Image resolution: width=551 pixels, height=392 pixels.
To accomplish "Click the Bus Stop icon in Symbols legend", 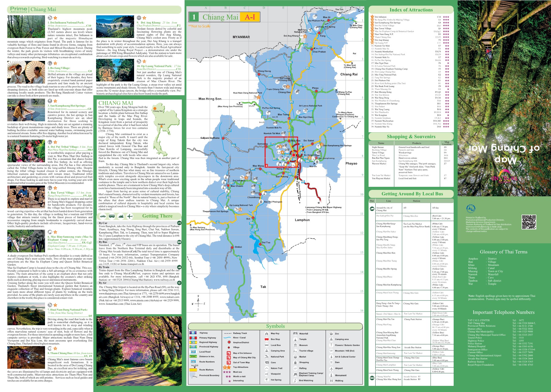I will coord(266,339).
